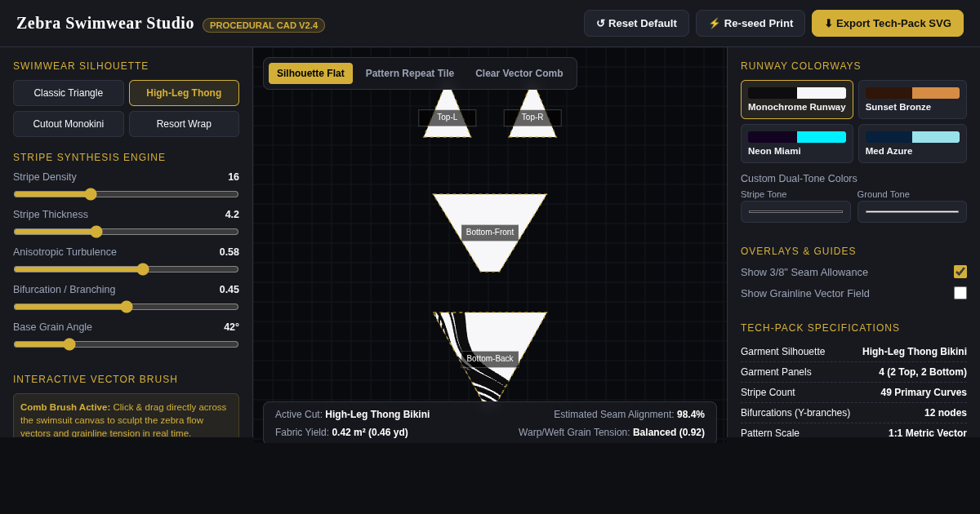Viewport: 980px width, 514px height.
Task: Choose High-Leg Thong silhouette
Action: pos(184,93)
